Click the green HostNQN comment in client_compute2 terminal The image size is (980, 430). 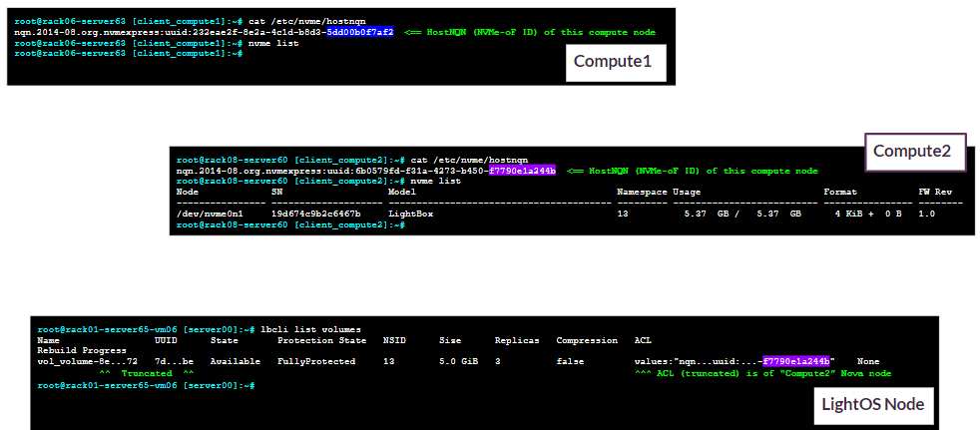tap(693, 171)
